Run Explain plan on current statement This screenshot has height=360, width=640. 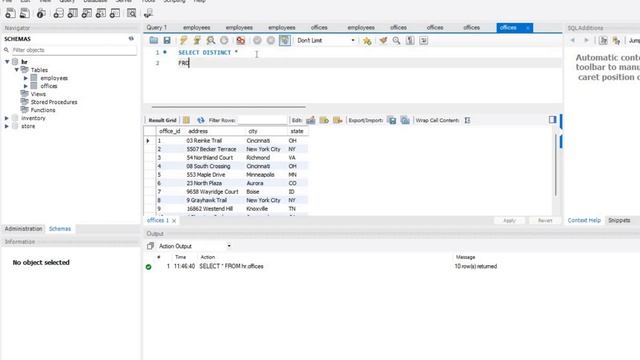coord(211,40)
